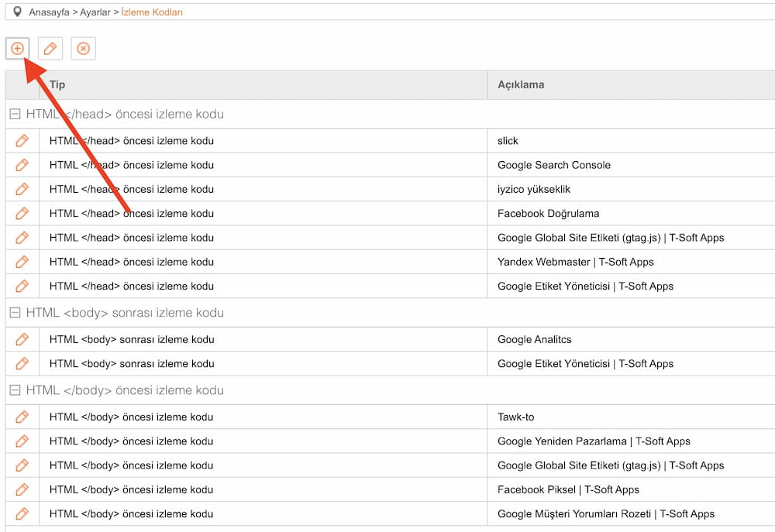The image size is (775, 532).
Task: Collapse the HTML </head> öncesi izleme kodu section
Action: [x=14, y=113]
